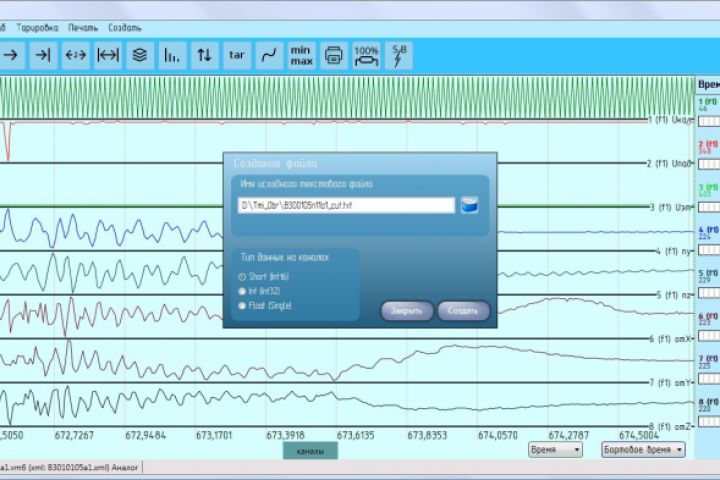The width and height of the screenshot is (720, 480).
Task: Open the 'Время' dropdown
Action: point(555,450)
